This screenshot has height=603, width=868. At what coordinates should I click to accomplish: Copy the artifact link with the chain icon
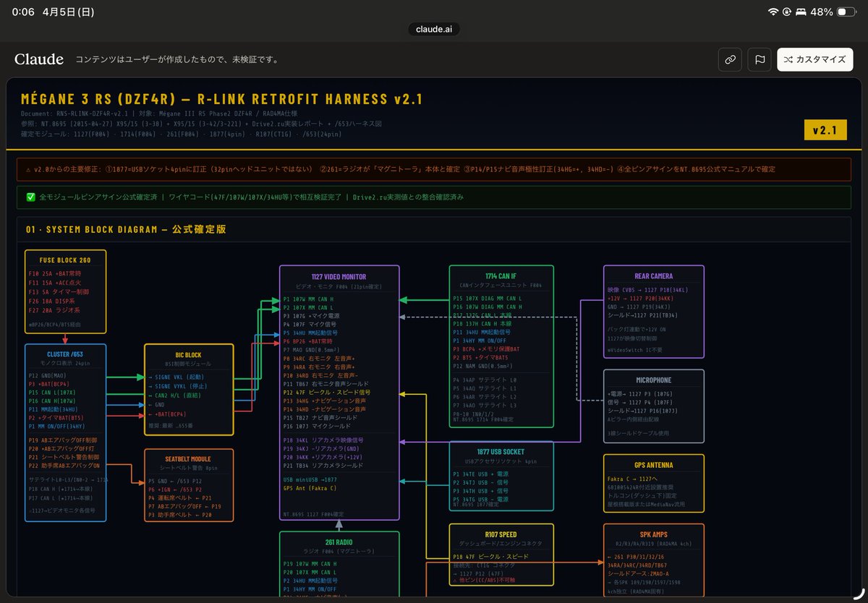click(731, 59)
